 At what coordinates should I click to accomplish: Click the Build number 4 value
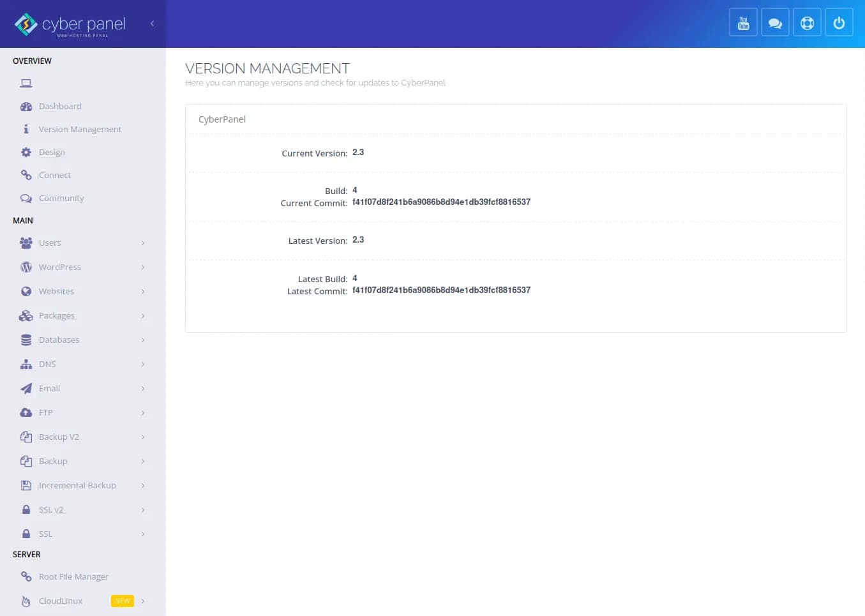click(x=355, y=190)
